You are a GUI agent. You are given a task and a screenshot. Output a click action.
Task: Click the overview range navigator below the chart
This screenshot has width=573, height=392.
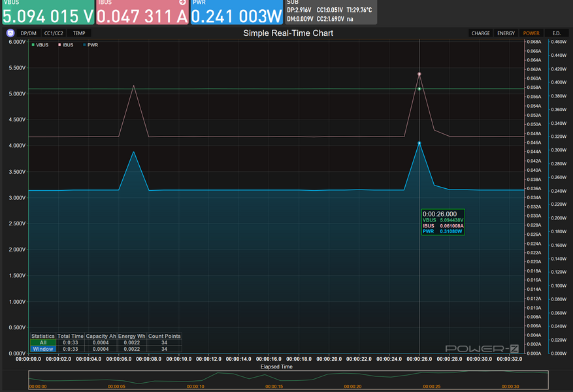click(287, 379)
